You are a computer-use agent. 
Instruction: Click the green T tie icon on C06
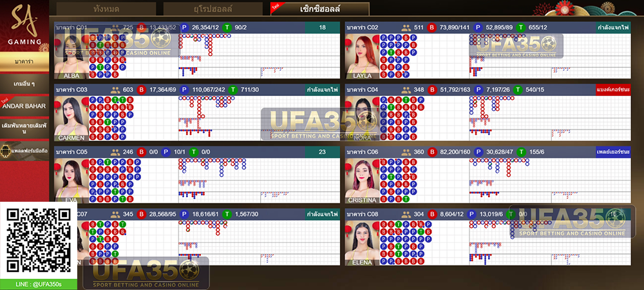[x=521, y=152]
